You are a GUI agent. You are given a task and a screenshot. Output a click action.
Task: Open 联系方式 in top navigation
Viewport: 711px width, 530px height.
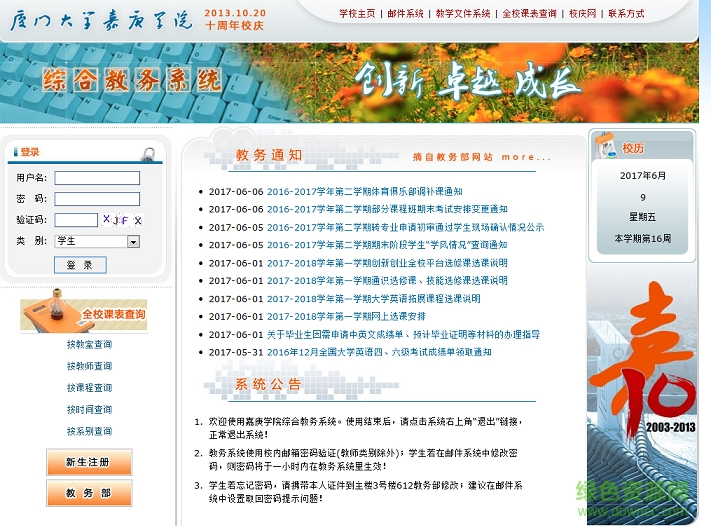click(626, 14)
